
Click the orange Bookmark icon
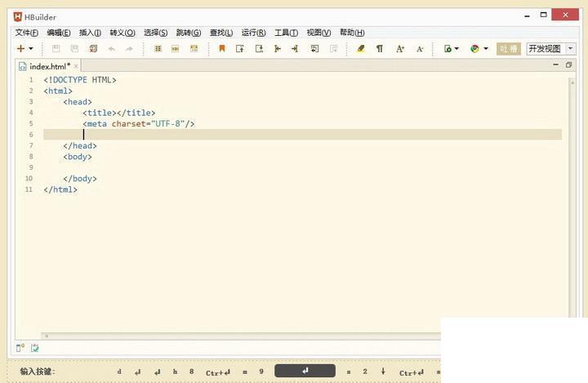(222, 48)
